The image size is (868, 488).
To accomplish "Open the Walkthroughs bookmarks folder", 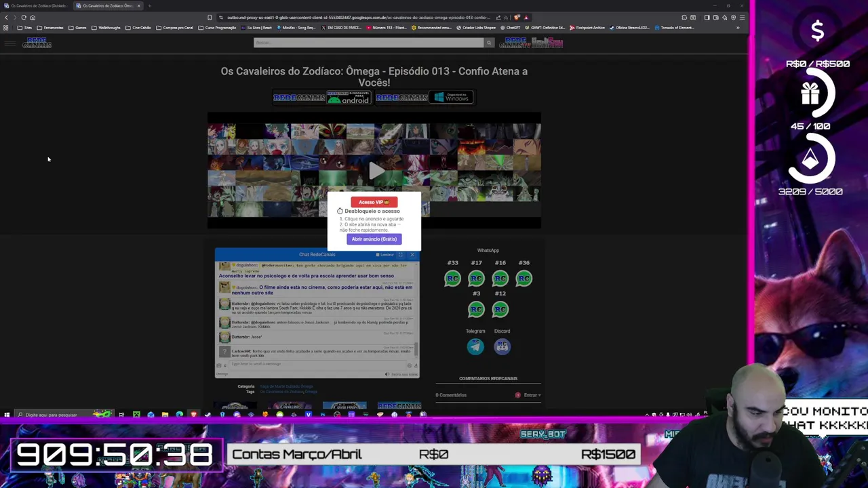I will pos(106,28).
